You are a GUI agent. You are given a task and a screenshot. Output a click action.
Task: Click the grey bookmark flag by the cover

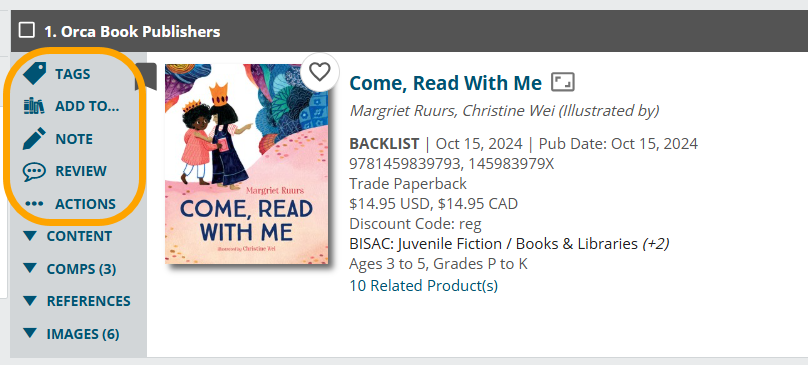click(x=146, y=76)
